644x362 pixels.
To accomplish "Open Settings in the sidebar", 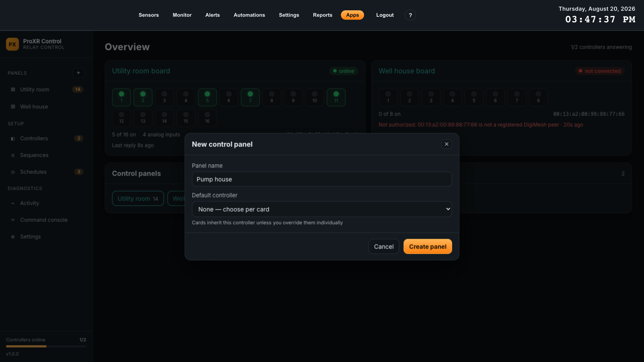I will click(x=46, y=237).
